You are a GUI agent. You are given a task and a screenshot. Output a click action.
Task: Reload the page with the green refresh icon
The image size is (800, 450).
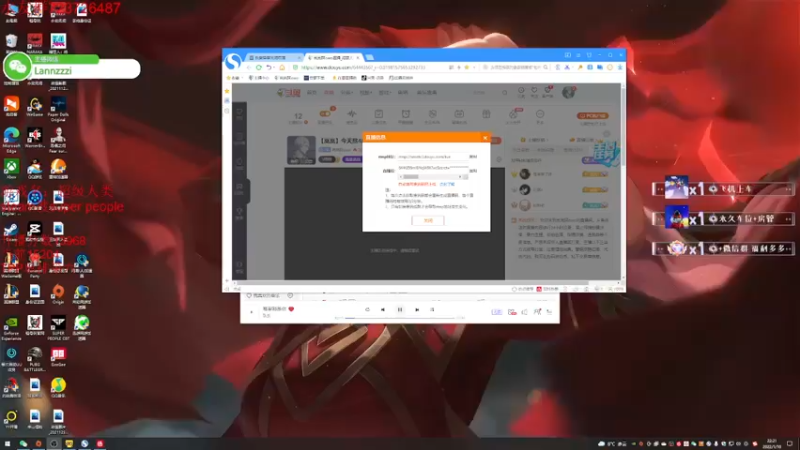259,67
